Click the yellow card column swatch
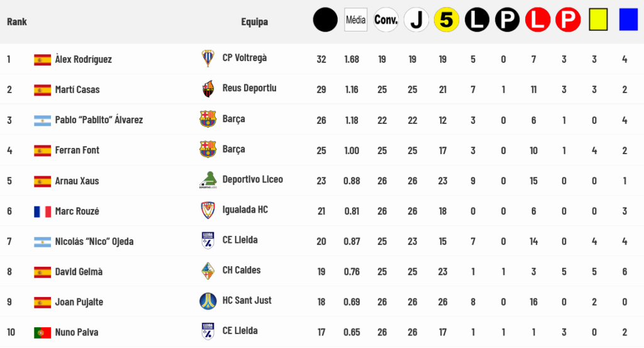Image resolution: width=644 pixels, height=348 pixels. tap(598, 20)
